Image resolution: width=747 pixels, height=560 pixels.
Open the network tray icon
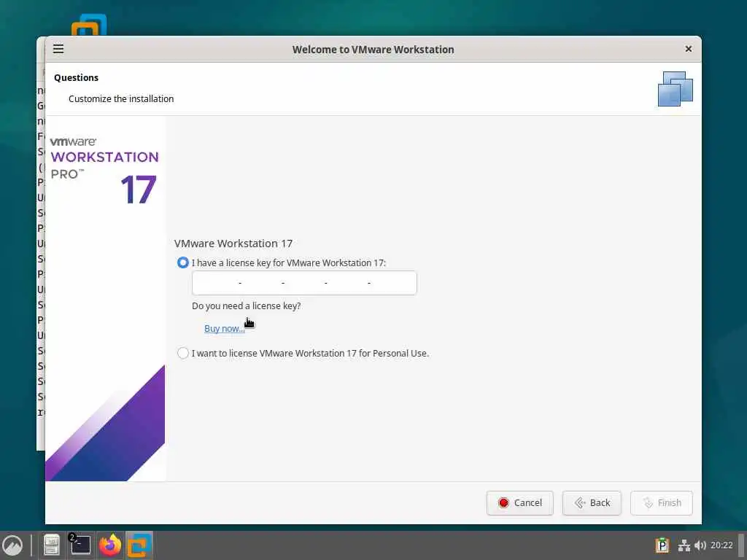684,545
